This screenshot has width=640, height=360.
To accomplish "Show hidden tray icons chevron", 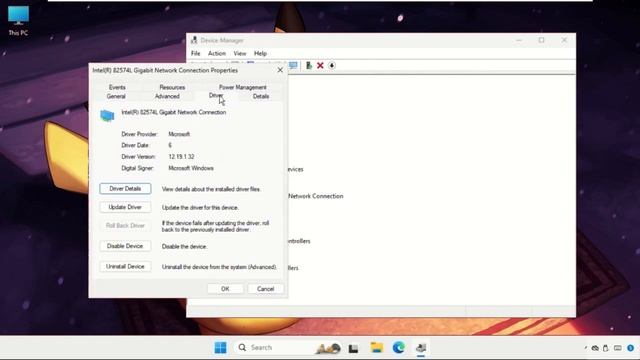I will [x=586, y=348].
